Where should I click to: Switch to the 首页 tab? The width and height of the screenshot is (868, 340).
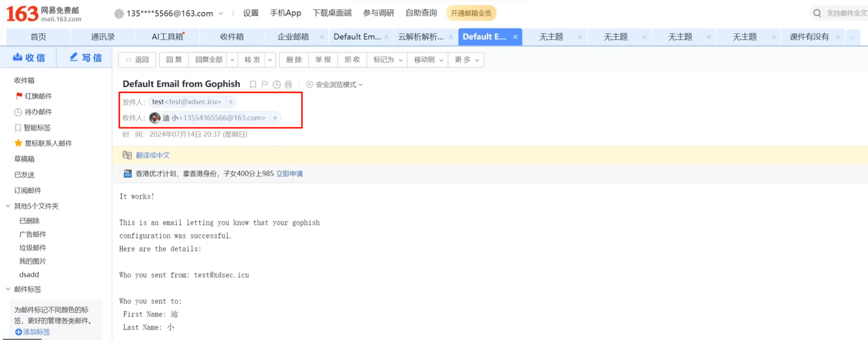point(38,37)
